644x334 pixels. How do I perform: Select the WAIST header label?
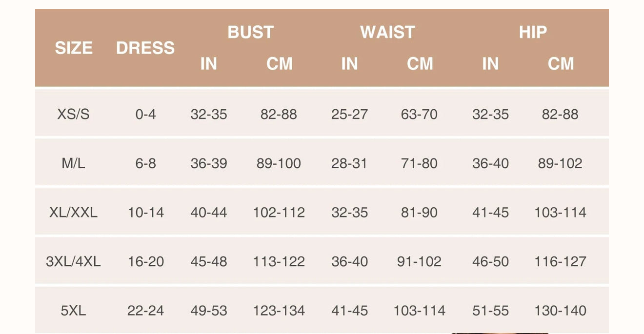coord(387,32)
